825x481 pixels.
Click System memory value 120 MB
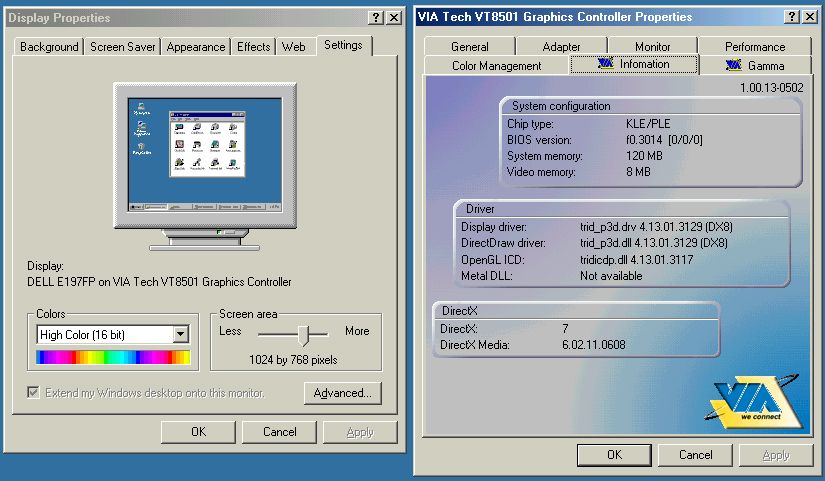click(x=644, y=156)
